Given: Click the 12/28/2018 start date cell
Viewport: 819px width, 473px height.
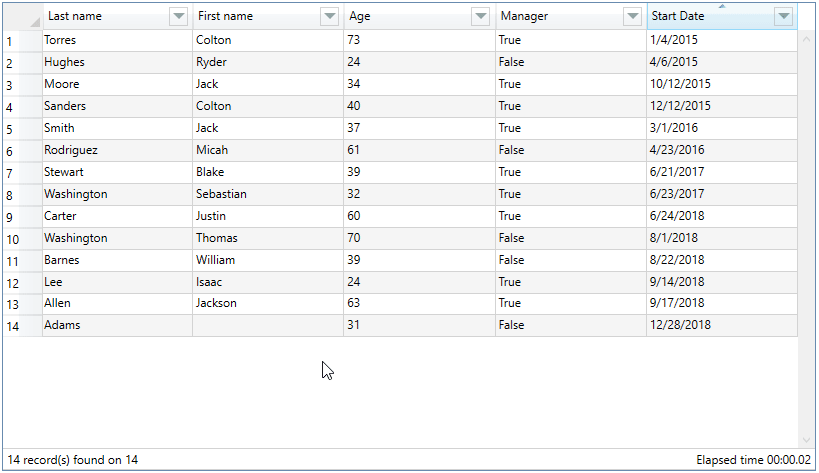Looking at the screenshot, I should coord(722,325).
